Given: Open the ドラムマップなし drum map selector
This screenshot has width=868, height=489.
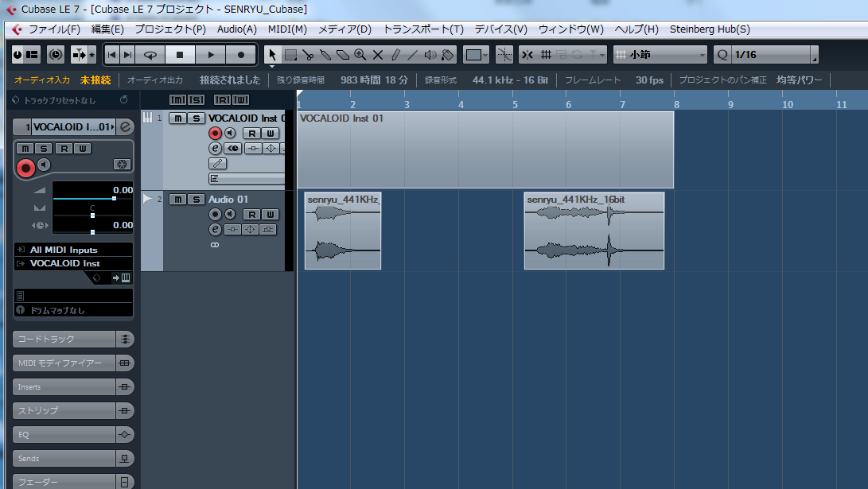Looking at the screenshot, I should tap(74, 310).
